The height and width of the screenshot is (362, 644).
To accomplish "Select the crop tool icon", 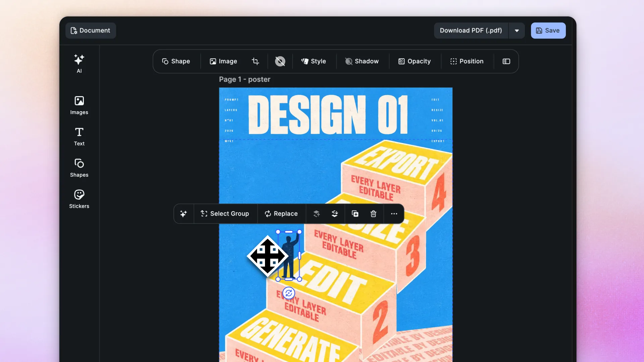I will click(255, 61).
